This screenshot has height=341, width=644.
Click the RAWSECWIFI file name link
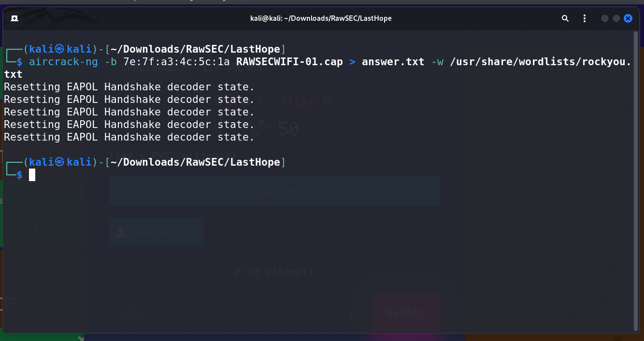(163, 233)
